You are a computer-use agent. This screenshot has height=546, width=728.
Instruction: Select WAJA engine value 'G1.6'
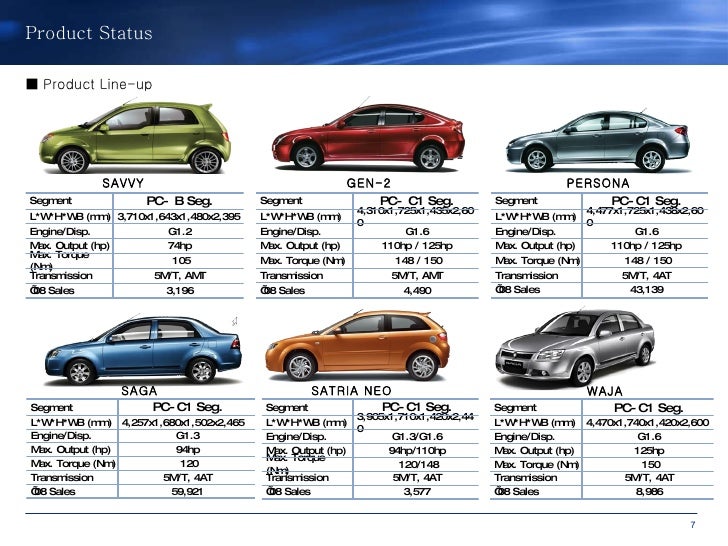click(x=649, y=436)
